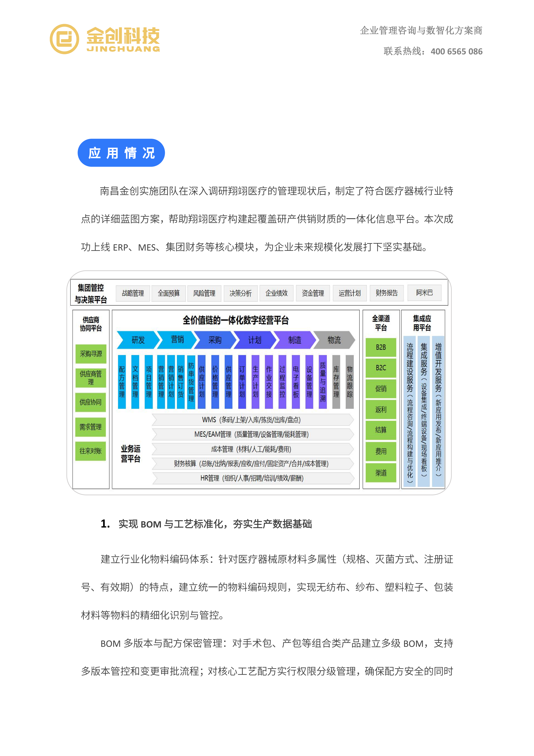
Task: Select the green 渠道 block
Action: (x=381, y=473)
